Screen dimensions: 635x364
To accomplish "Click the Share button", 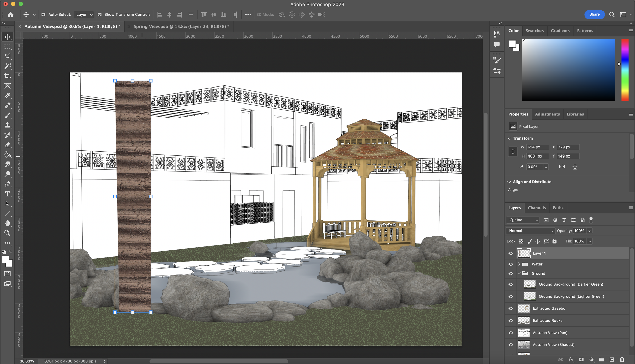I will pyautogui.click(x=594, y=14).
